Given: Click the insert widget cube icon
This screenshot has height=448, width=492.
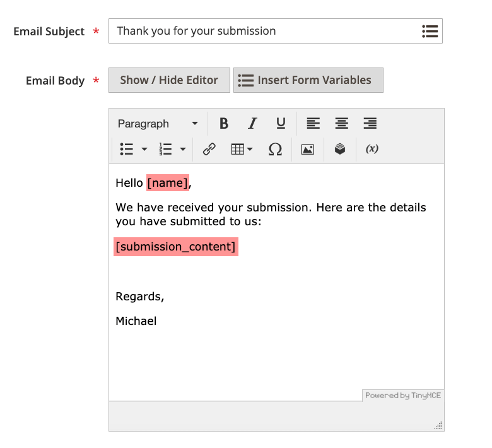Looking at the screenshot, I should click(x=340, y=150).
